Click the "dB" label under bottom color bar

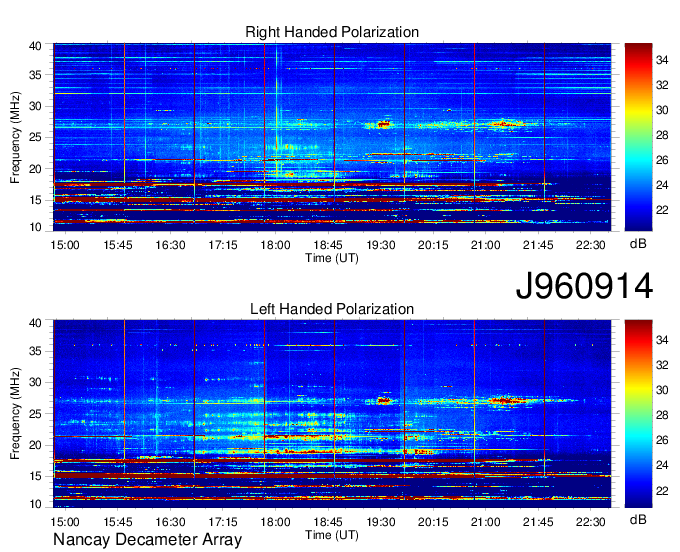pyautogui.click(x=638, y=519)
